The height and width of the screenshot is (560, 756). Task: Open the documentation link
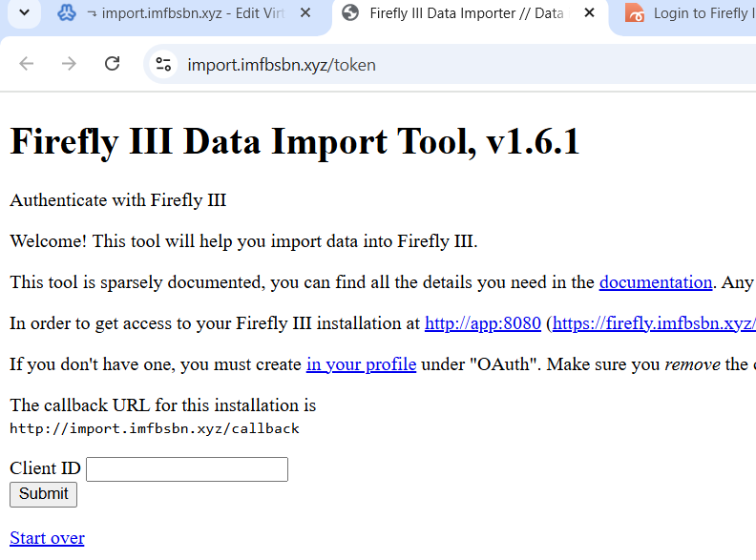tap(655, 282)
